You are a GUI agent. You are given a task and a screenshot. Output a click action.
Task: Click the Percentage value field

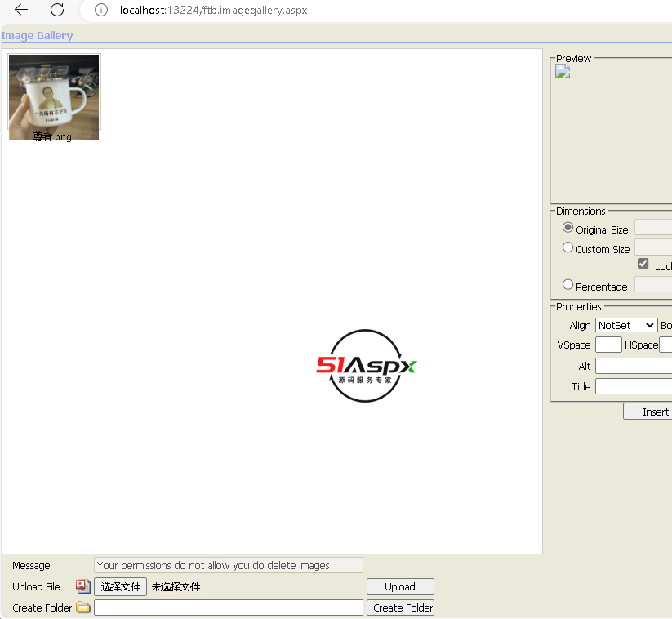pos(653,284)
